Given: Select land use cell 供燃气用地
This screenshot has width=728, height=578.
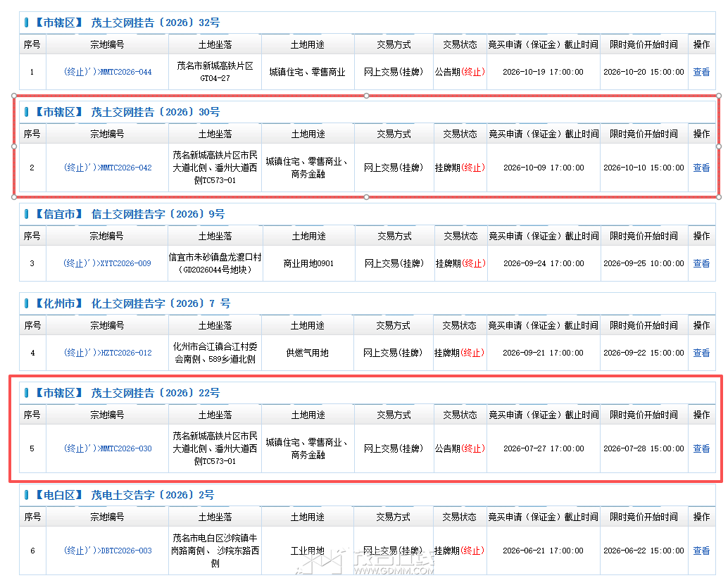Looking at the screenshot, I should [x=308, y=353].
